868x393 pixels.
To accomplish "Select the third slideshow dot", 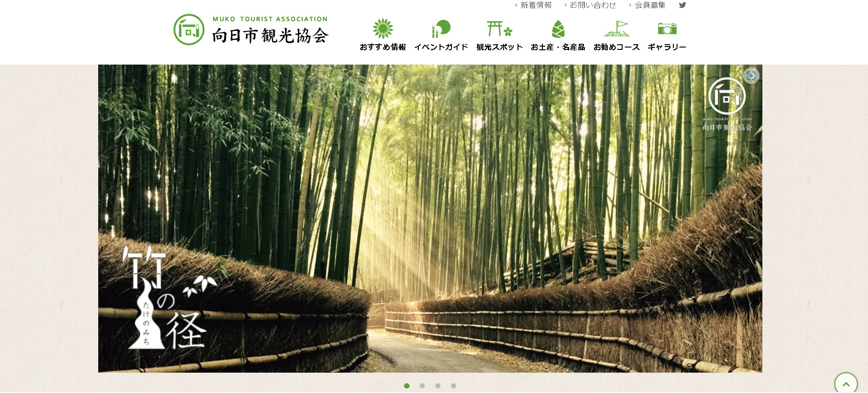I will coord(438,386).
